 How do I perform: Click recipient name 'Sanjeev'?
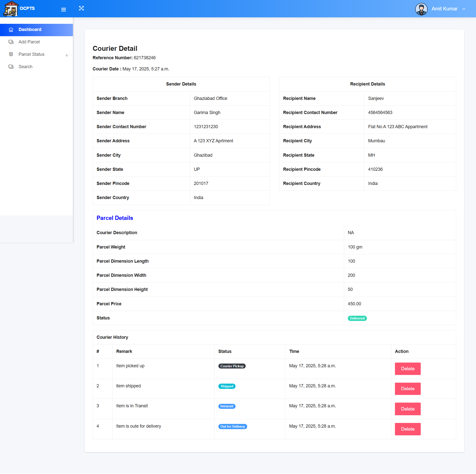[376, 98]
